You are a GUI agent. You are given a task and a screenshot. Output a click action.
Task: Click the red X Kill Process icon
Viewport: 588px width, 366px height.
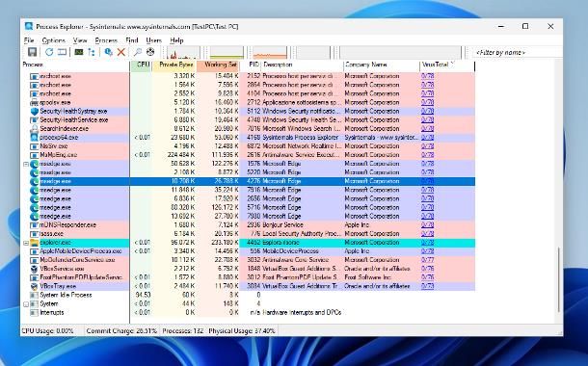(121, 52)
